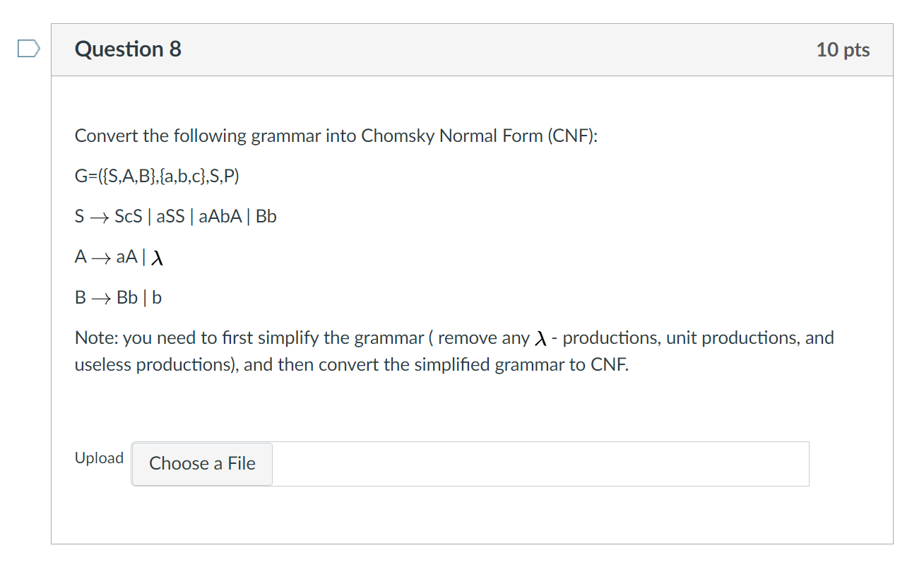
Task: Click the word Note starting the paragraph
Action: (95, 338)
